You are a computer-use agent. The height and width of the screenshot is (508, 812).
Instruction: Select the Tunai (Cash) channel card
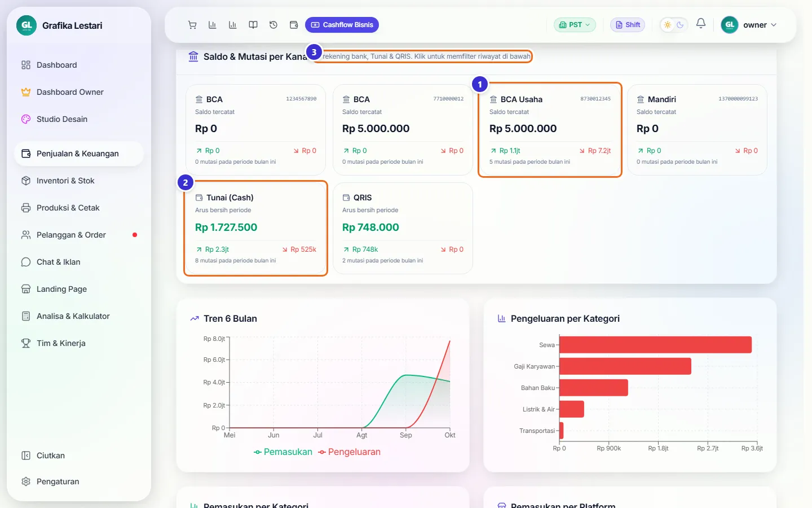pyautogui.click(x=255, y=228)
